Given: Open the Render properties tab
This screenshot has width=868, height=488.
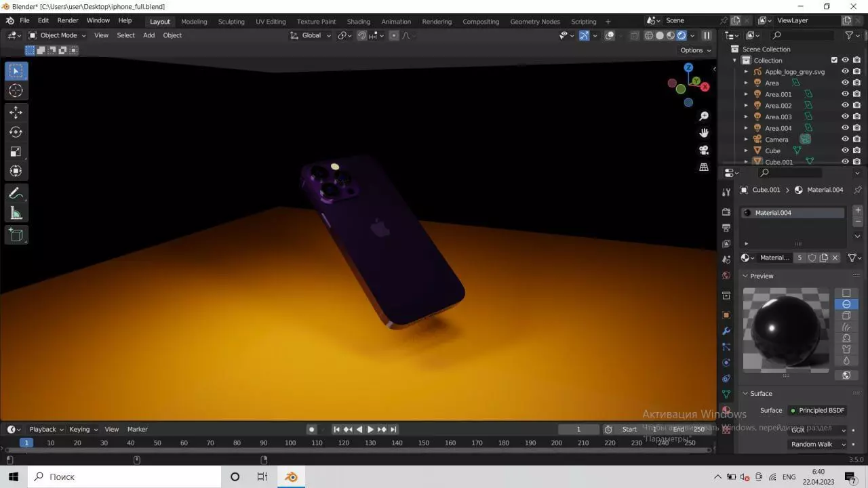Looking at the screenshot, I should click(x=726, y=212).
